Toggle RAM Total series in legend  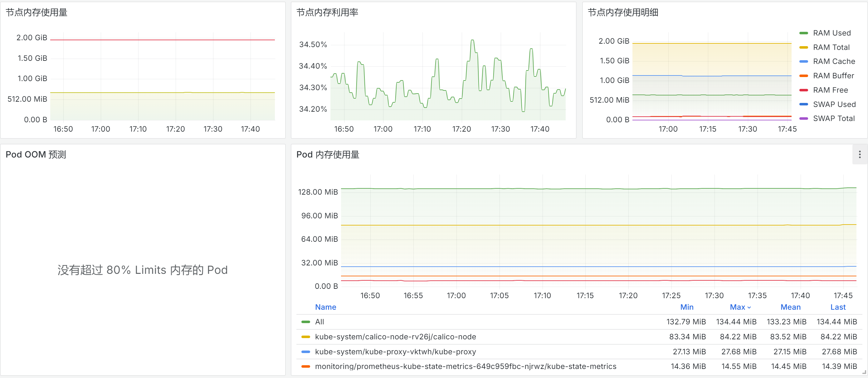[831, 47]
